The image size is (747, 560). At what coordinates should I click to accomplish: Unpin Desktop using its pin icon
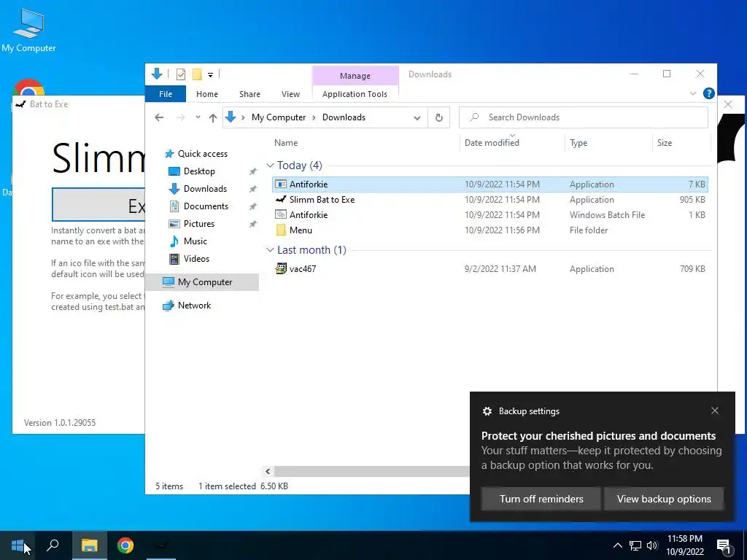(253, 171)
